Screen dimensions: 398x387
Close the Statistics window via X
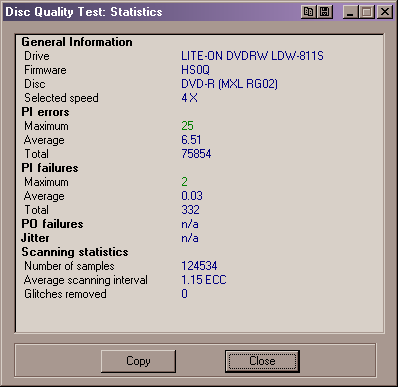[385, 12]
